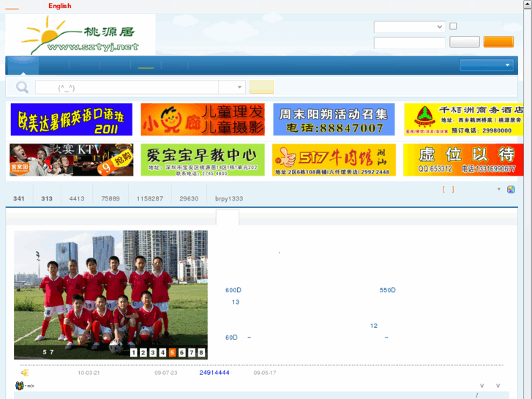The height and width of the screenshot is (399, 532).
Task: Open the thread link showing 13
Action: (x=236, y=302)
